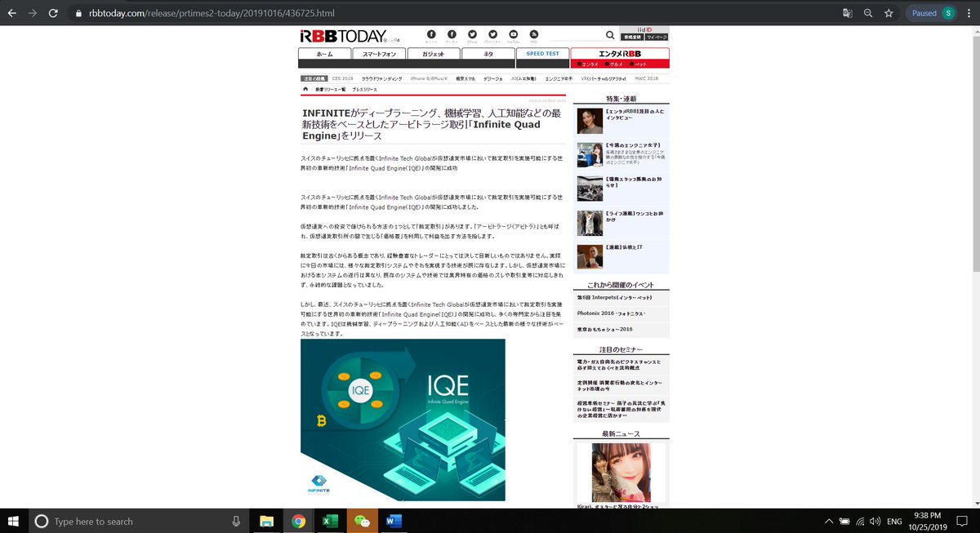The width and height of the screenshot is (980, 533).
Task: Click the IQE Infinite Quad Engine article image
Action: coord(403,420)
